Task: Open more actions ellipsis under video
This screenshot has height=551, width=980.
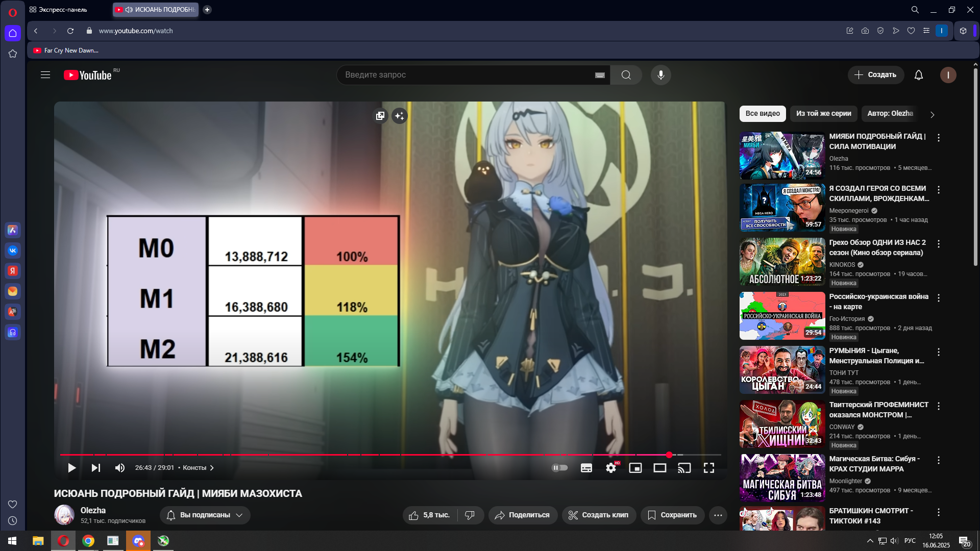Action: (718, 515)
